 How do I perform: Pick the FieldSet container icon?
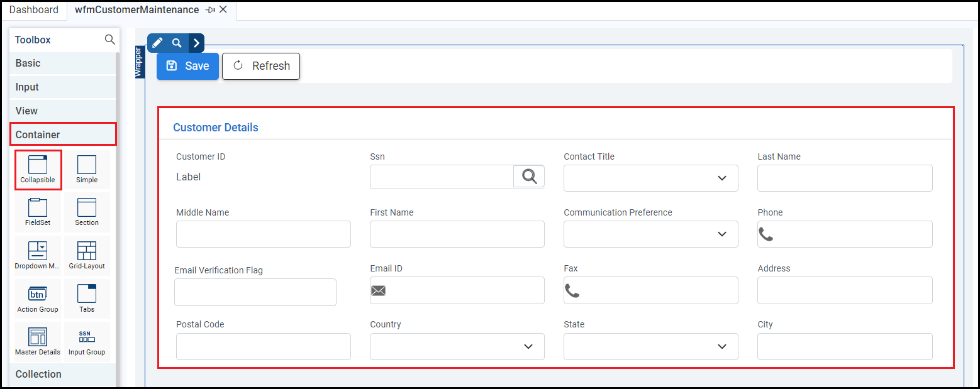[38, 208]
